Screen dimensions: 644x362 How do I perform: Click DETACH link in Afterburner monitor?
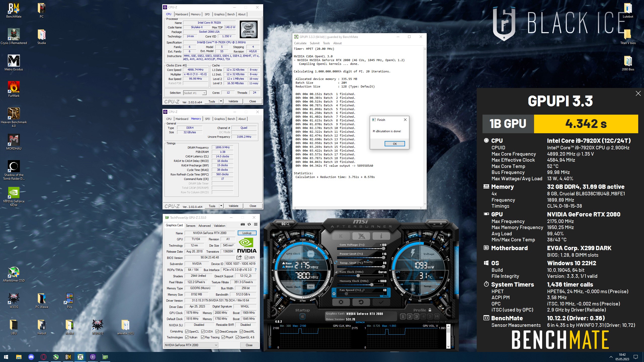[360, 322]
